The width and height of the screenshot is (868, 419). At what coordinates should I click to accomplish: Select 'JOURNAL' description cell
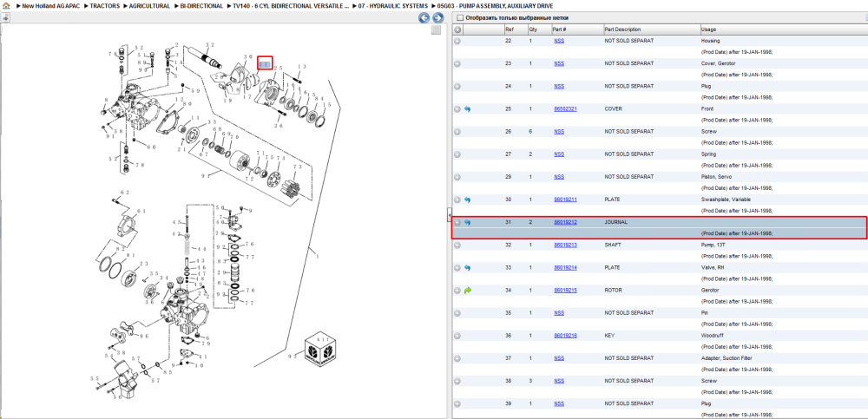(x=615, y=222)
